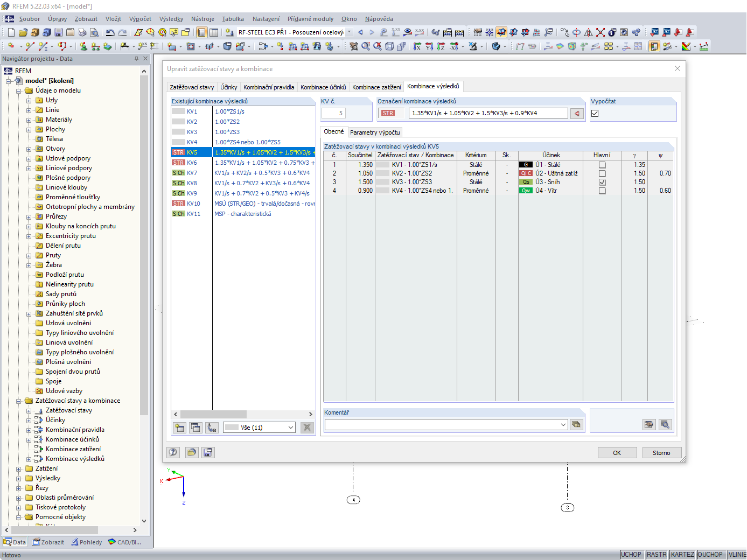Toggle the Vypočítat checkbox

coord(595,113)
